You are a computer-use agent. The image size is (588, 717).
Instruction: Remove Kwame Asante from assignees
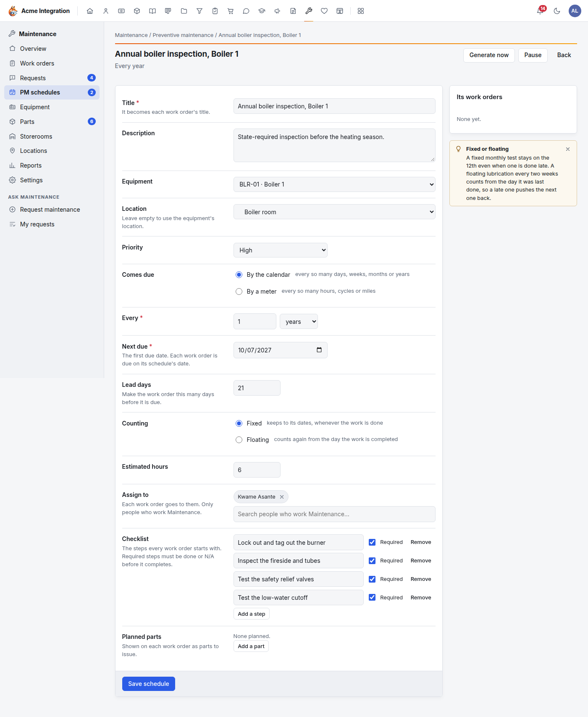(282, 497)
